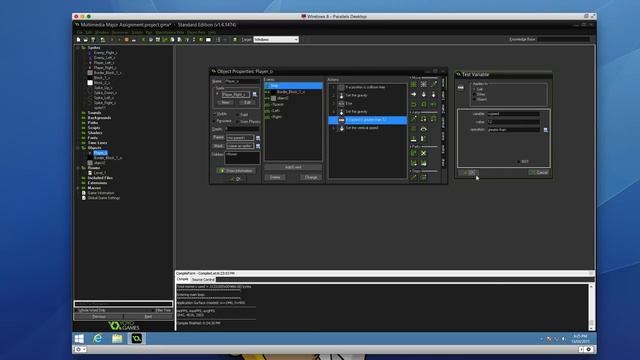Image resolution: width=640 pixels, height=360 pixels.
Task: Open Internet Explorer from the taskbar
Action: point(98,338)
